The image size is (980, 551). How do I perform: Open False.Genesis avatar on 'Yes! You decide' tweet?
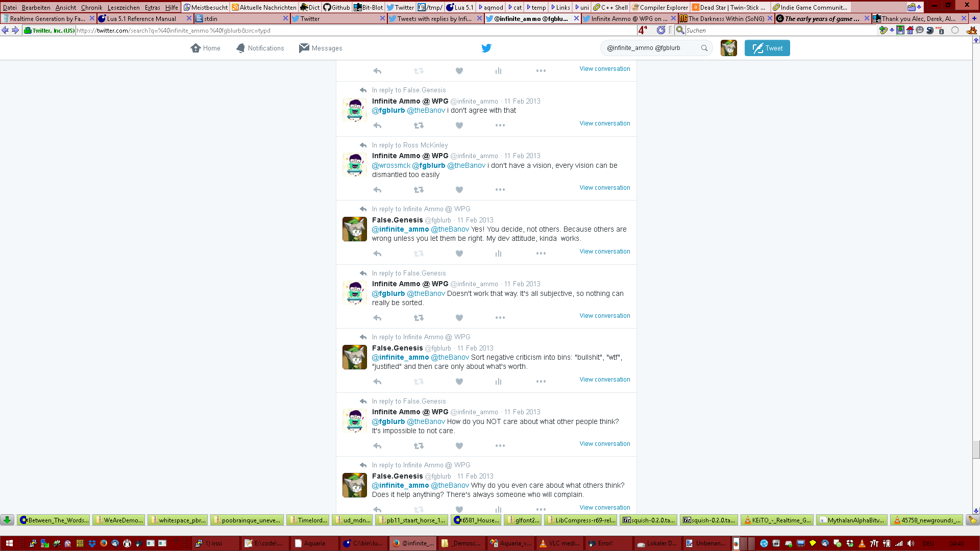pyautogui.click(x=354, y=229)
